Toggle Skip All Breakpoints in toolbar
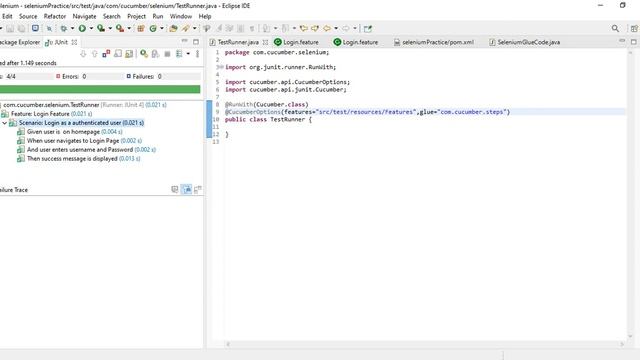640x360 pixels. [49, 28]
